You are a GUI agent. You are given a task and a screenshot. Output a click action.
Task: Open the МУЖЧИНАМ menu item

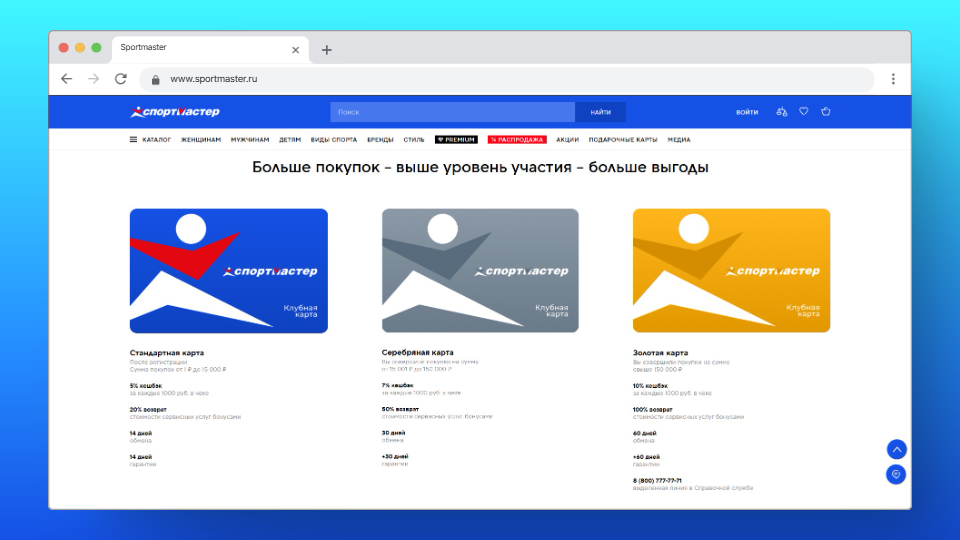click(250, 140)
